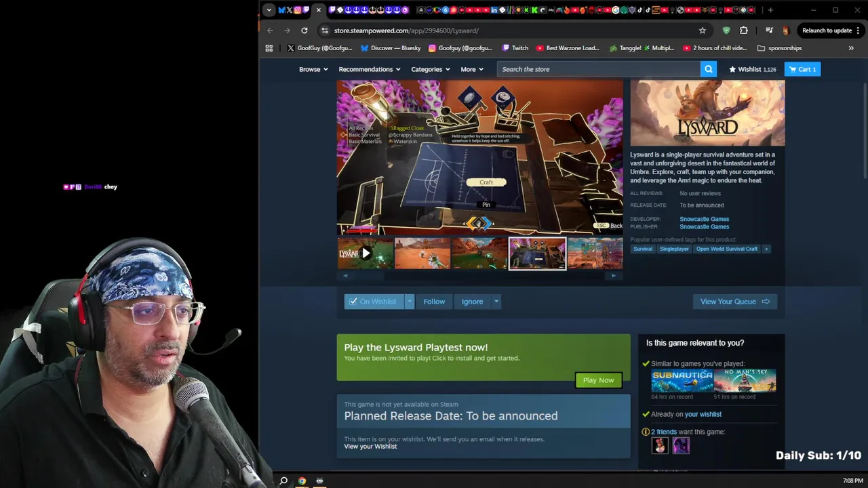Open the Discover — Bluesky bookmark
Image resolution: width=868 pixels, height=488 pixels.
click(391, 48)
